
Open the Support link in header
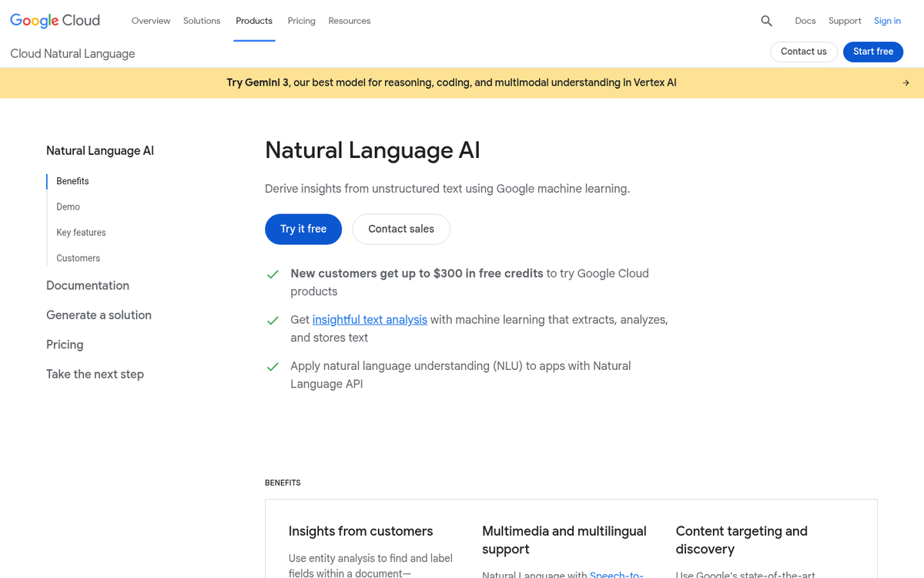(845, 21)
